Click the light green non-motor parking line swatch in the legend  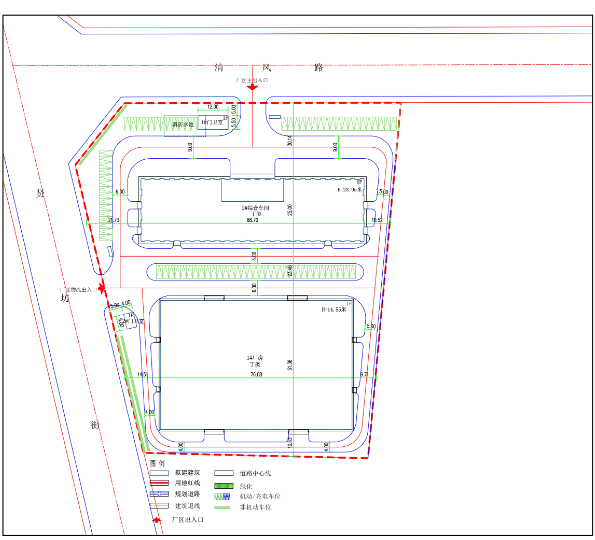pos(222,507)
